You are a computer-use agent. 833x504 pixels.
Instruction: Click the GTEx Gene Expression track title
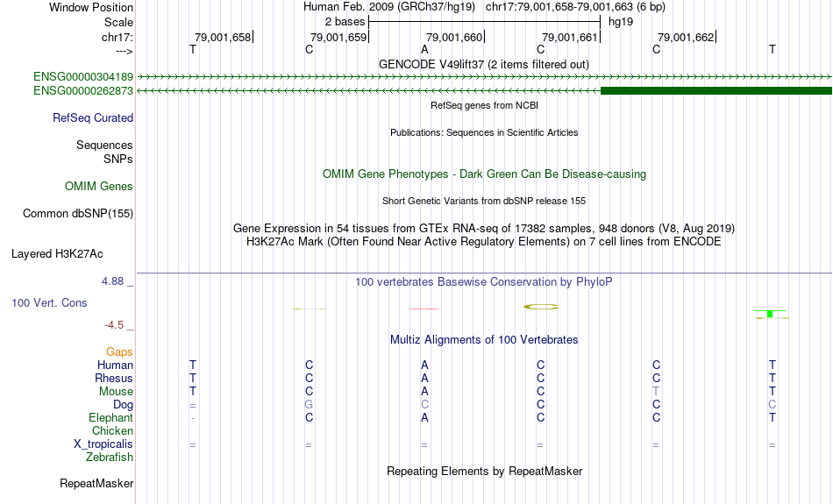(x=484, y=229)
